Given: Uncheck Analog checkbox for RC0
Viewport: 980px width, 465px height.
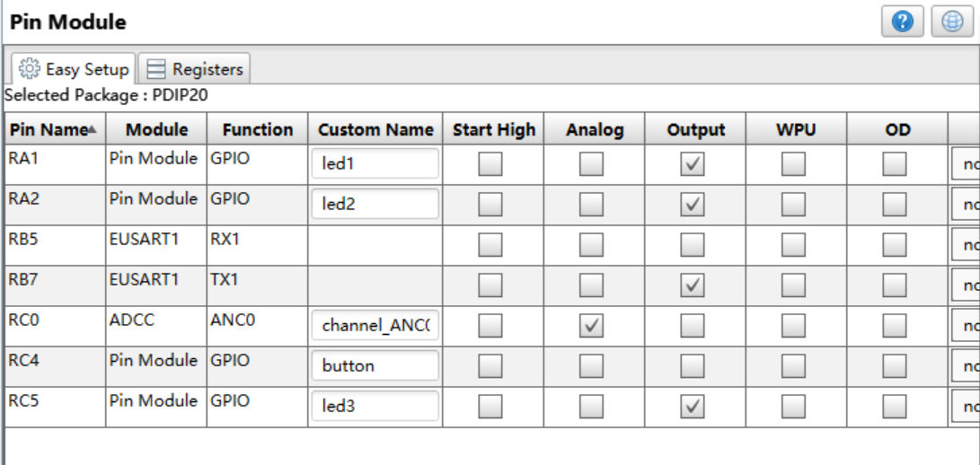Looking at the screenshot, I should [591, 326].
